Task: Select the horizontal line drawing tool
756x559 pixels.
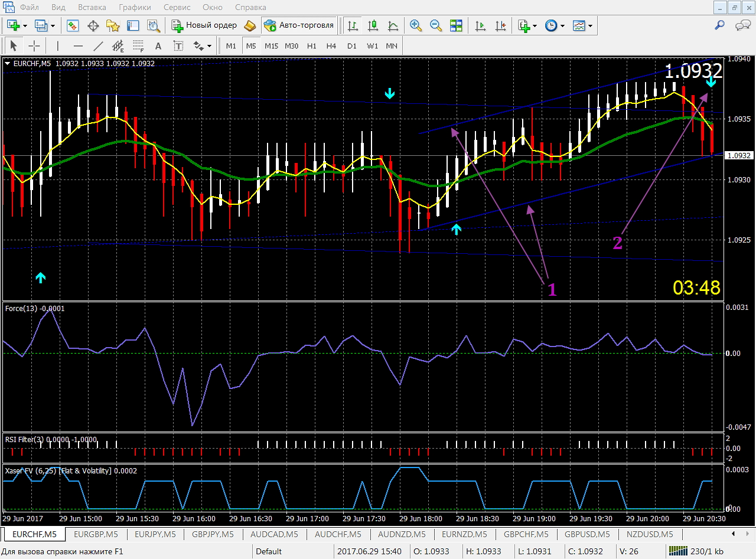Action: pyautogui.click(x=78, y=45)
